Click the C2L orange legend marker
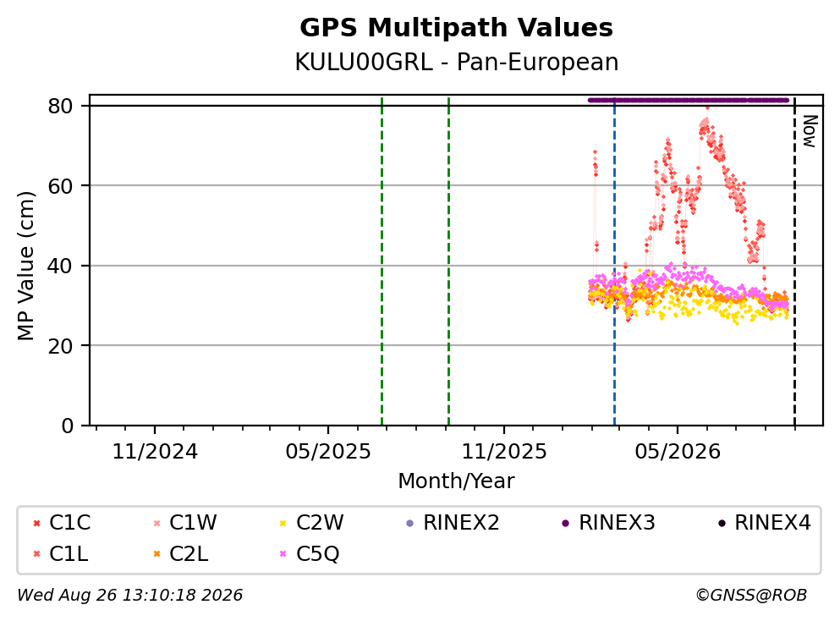 click(x=157, y=554)
